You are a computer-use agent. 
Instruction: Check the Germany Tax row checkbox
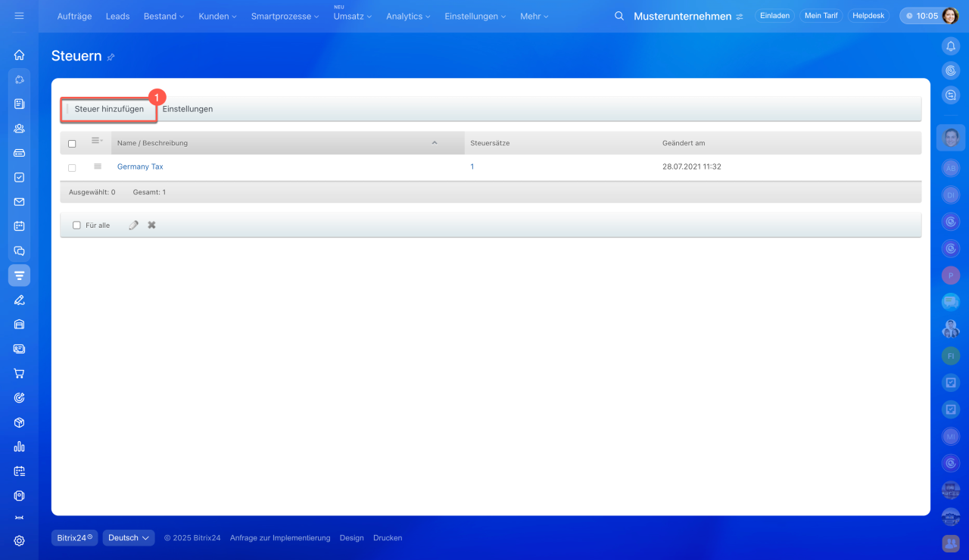pyautogui.click(x=72, y=167)
